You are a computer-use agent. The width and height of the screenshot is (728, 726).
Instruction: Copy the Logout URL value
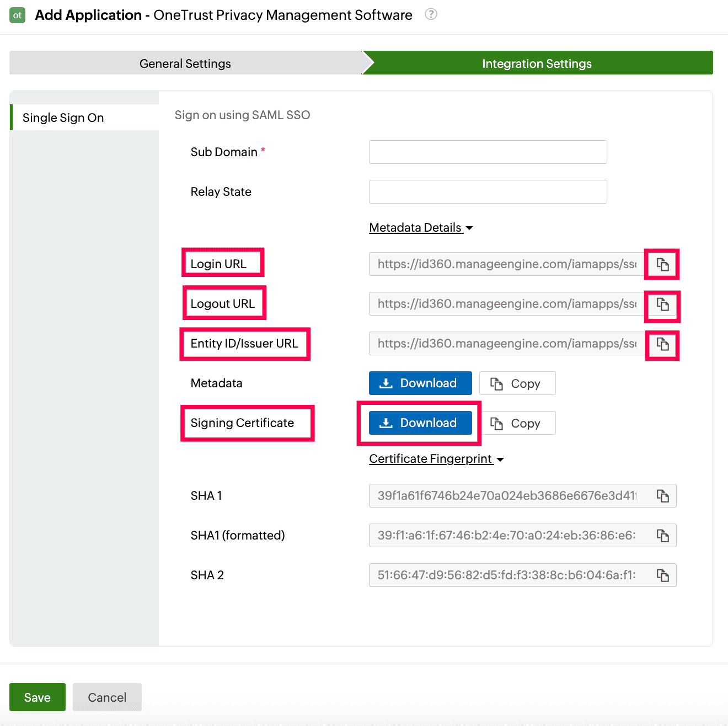tap(662, 304)
